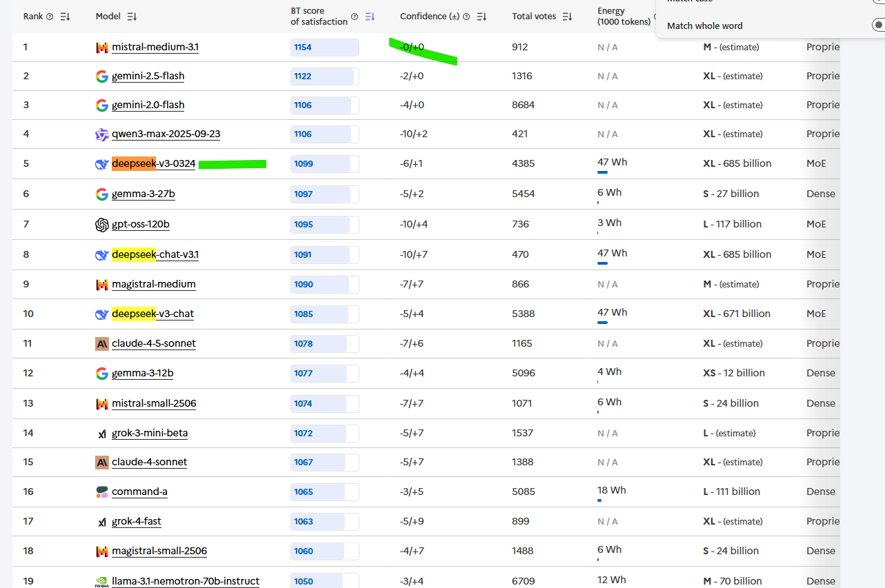Click the Anthropic logo beside claude-4-sonnet
This screenshot has height=588, width=885.
[102, 463]
